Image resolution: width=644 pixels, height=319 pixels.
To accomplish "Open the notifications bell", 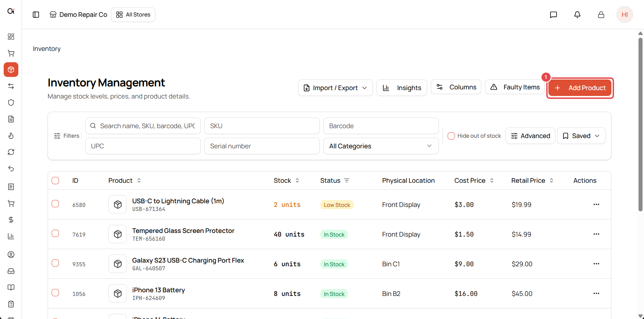I will point(577,15).
